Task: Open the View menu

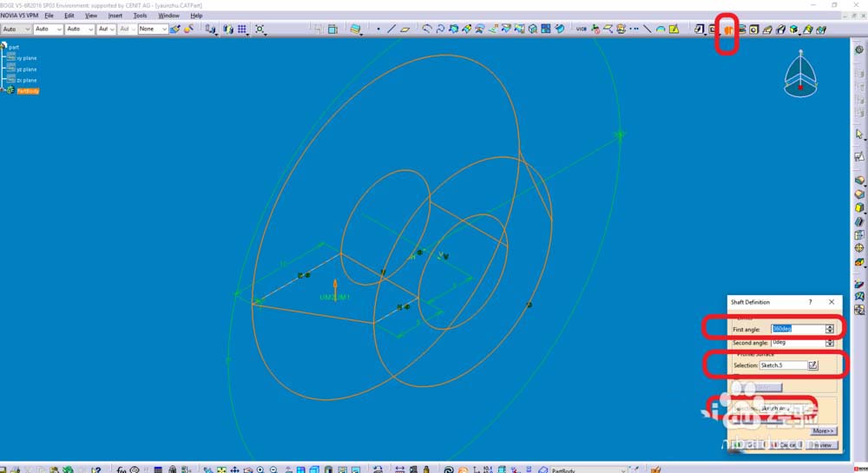Action: coord(91,16)
